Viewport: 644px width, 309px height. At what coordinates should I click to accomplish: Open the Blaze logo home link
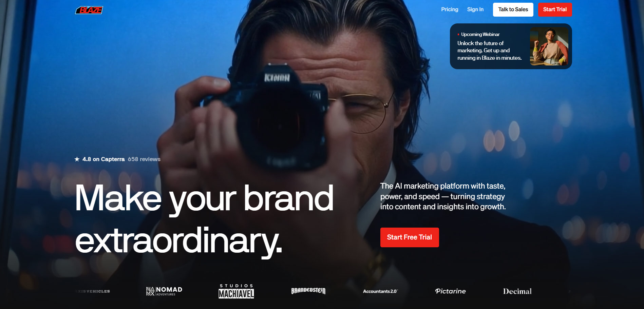(x=89, y=10)
